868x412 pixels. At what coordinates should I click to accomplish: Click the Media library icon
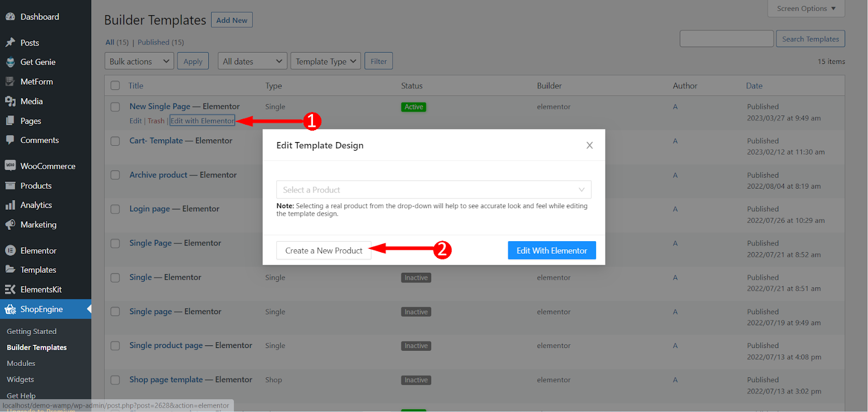click(10, 101)
